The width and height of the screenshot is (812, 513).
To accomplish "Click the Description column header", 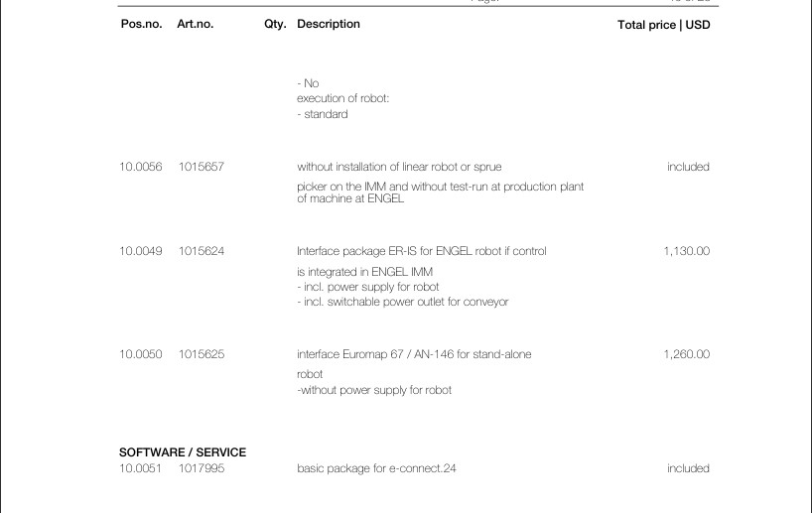I will (329, 25).
